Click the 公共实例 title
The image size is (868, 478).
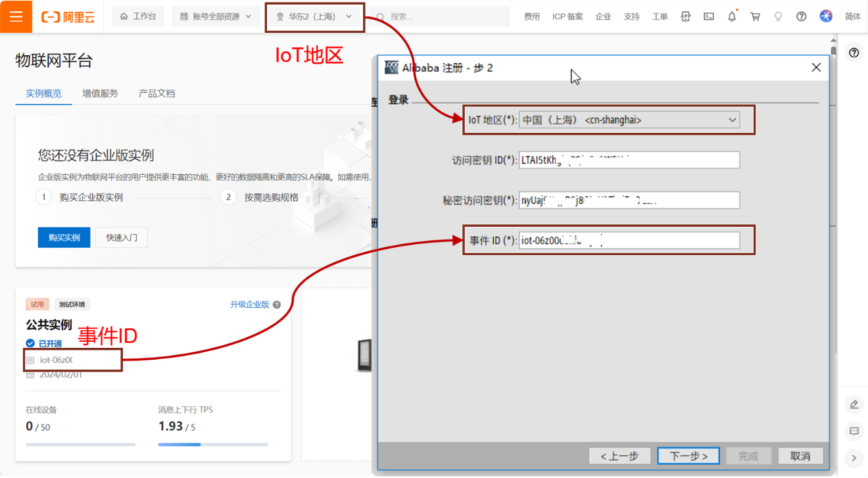tap(49, 325)
